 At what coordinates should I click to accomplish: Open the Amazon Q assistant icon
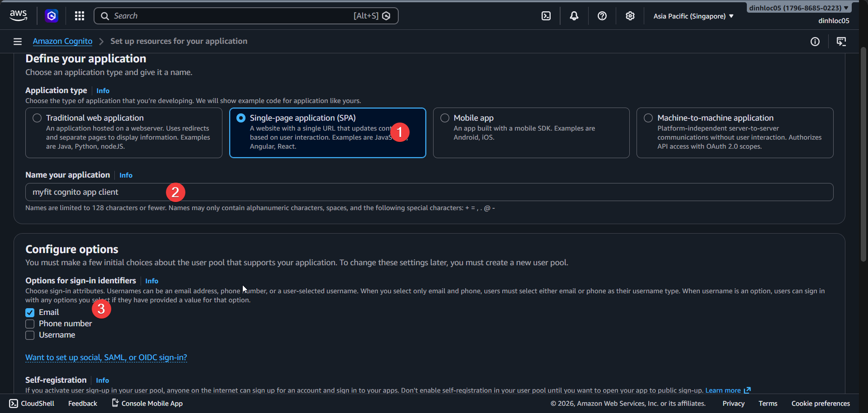coord(52,16)
